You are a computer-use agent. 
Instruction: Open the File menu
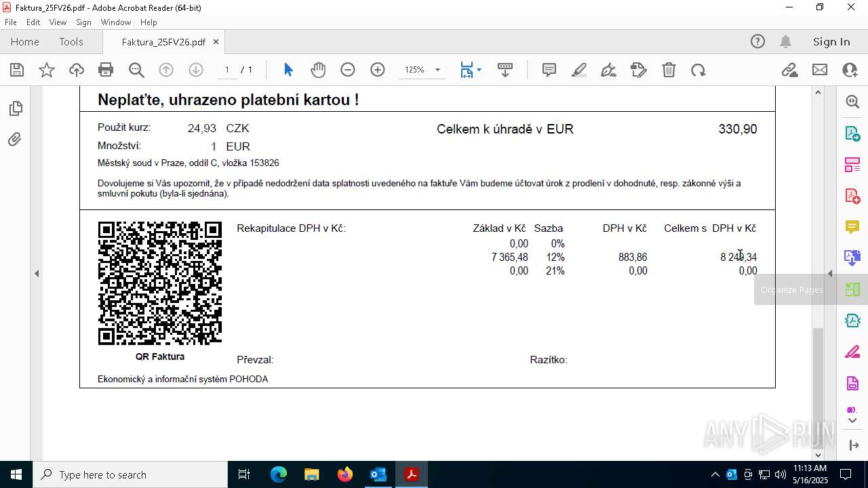click(11, 22)
